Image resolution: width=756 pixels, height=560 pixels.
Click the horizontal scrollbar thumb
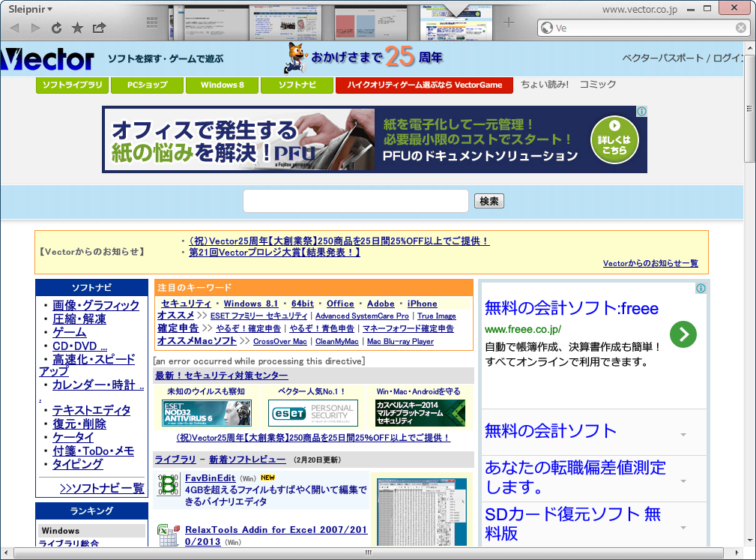(x=369, y=553)
